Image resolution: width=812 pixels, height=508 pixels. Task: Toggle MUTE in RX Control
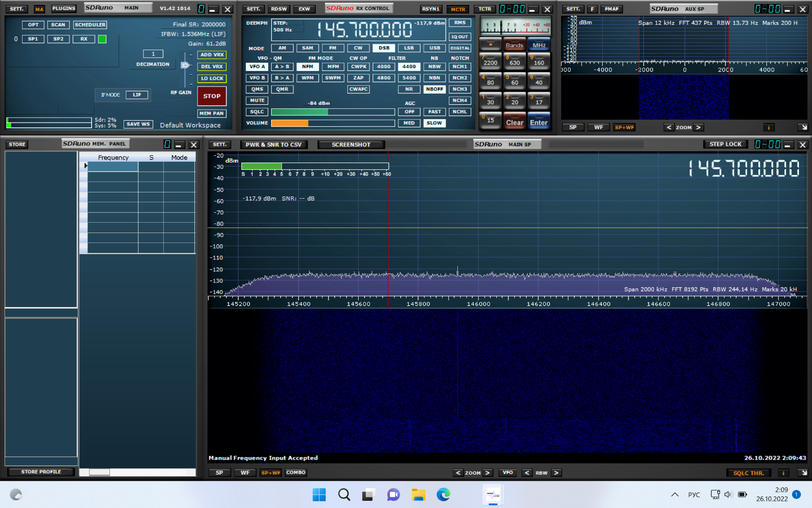(257, 100)
